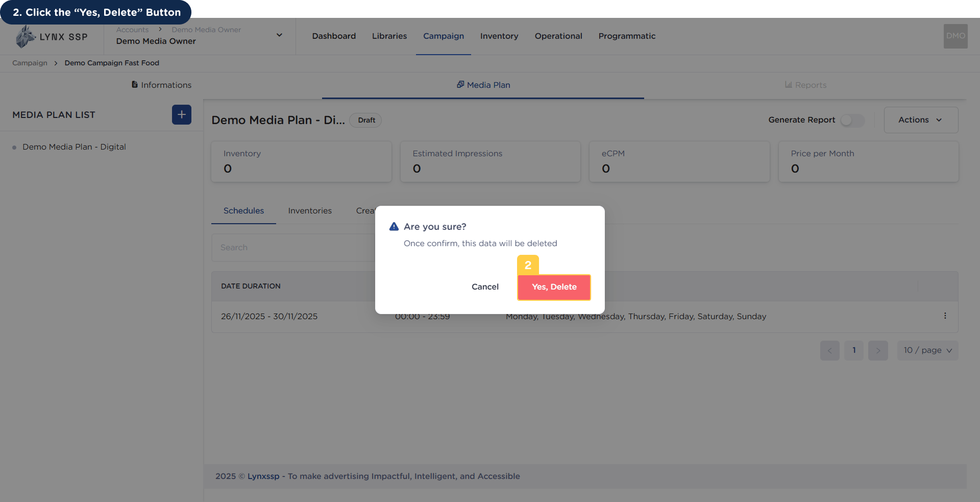Switch to the Reports tab
Screen dimensions: 980x502
[805, 85]
